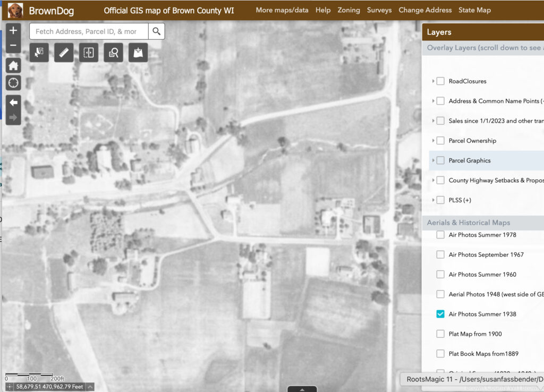Turn on Plat Map from 1900 layer
This screenshot has width=544, height=392.
pyautogui.click(x=440, y=334)
